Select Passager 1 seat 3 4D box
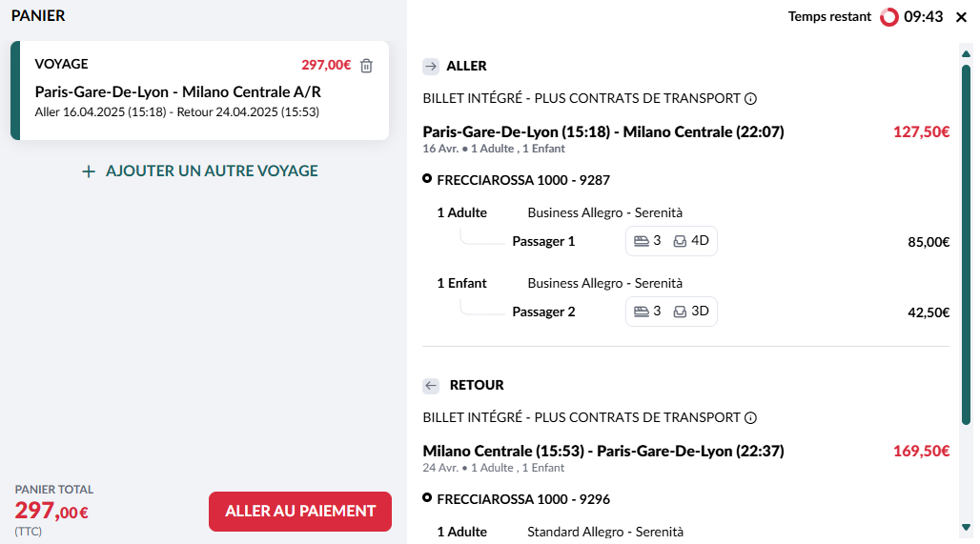This screenshot has width=980, height=544. [x=671, y=241]
